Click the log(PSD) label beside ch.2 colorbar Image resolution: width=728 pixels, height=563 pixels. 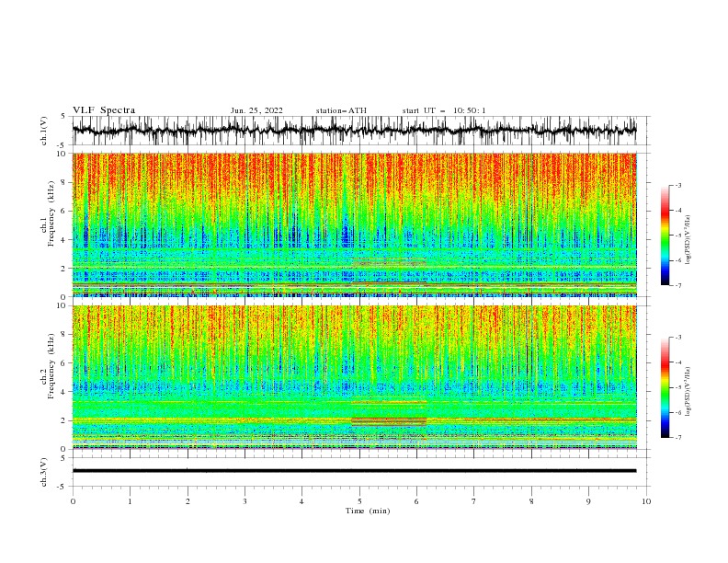click(688, 392)
